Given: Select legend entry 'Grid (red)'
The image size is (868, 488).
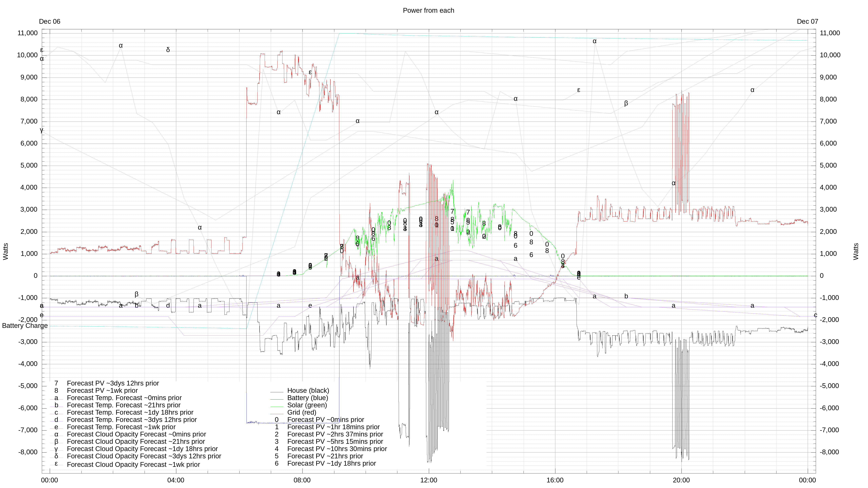Looking at the screenshot, I should pos(302,413).
